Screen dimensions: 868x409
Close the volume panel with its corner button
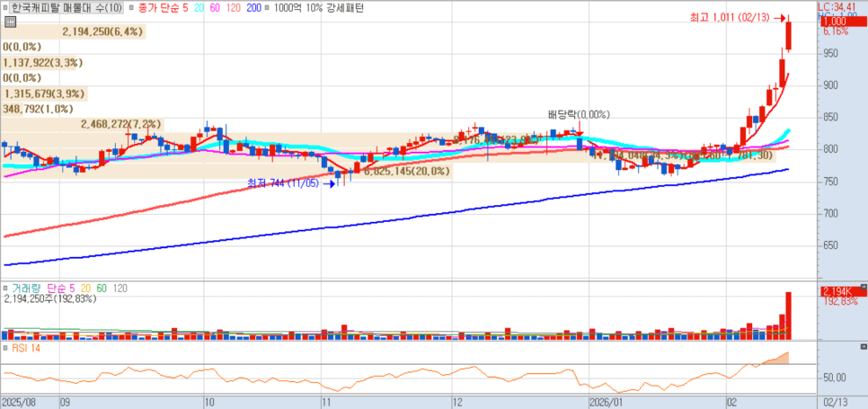864,288
